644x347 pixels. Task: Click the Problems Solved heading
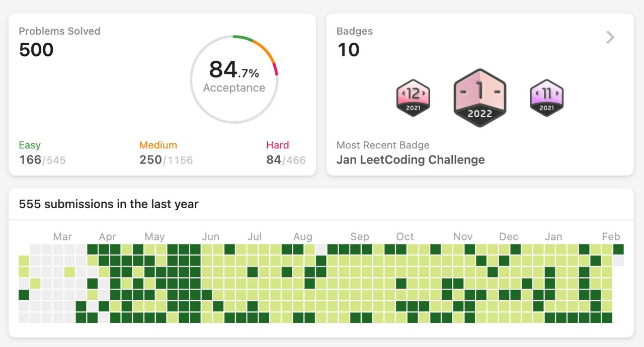(59, 31)
